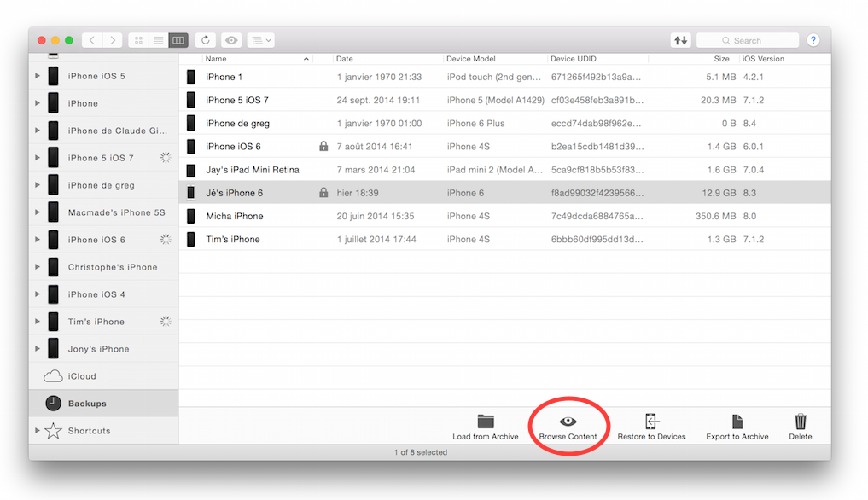
Task: Click Browse Content eye icon
Action: (568, 422)
